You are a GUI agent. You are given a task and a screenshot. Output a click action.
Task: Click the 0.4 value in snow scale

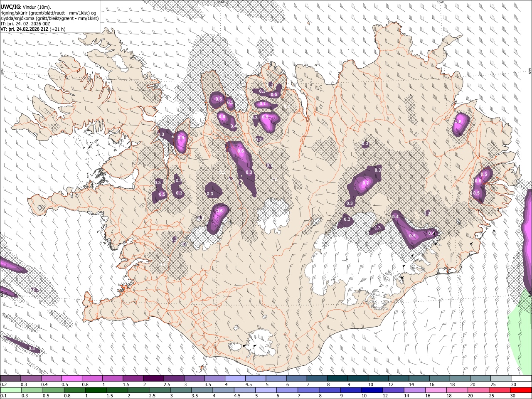tap(44, 384)
